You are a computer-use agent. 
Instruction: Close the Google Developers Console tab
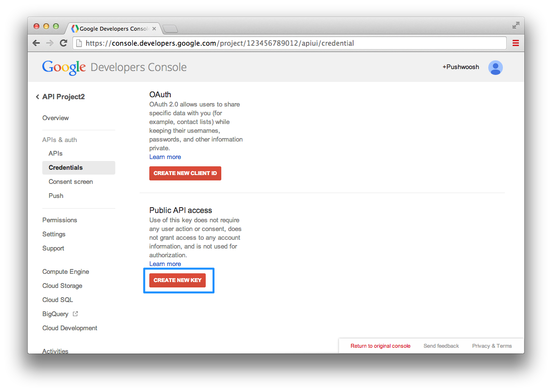click(x=154, y=29)
